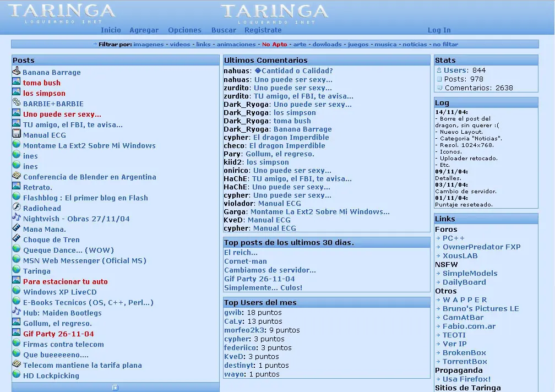This screenshot has height=392, width=555.
Task: Filter posts by "musica"
Action: pos(386,44)
